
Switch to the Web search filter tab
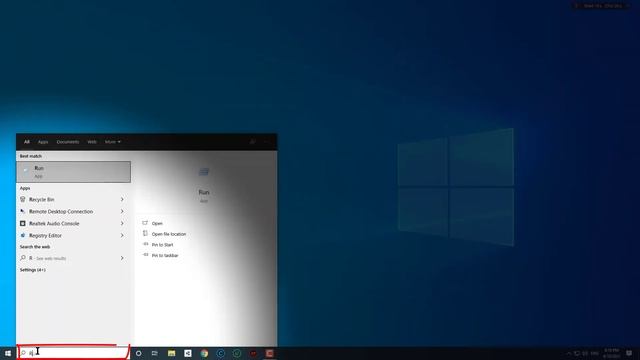[92, 142]
